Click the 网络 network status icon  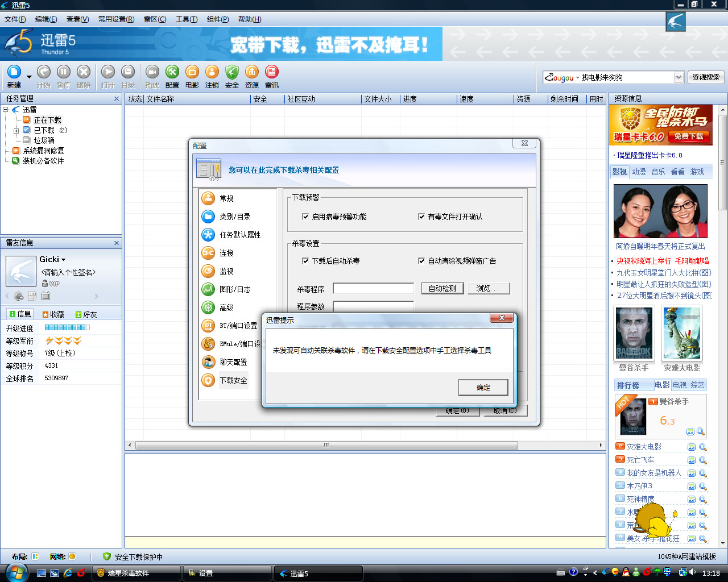point(72,556)
